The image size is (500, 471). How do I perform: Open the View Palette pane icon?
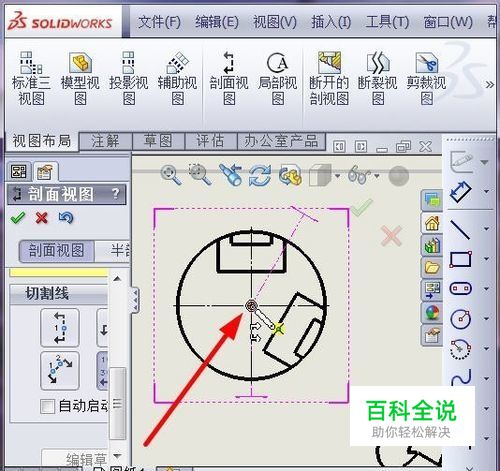click(x=432, y=290)
